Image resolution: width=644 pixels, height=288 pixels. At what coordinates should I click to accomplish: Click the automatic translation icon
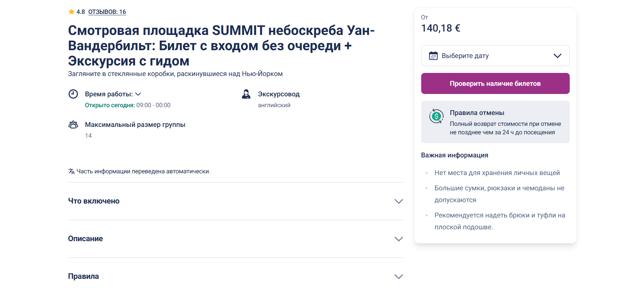(x=71, y=171)
